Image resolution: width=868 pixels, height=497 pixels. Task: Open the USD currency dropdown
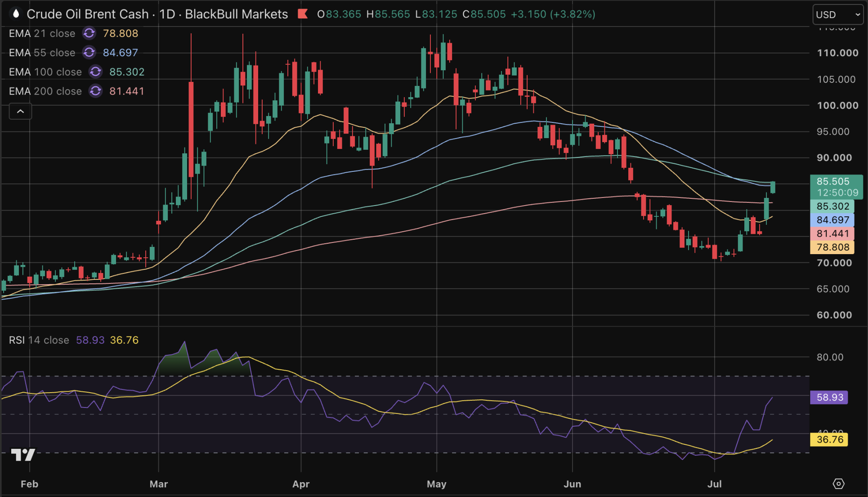click(838, 14)
